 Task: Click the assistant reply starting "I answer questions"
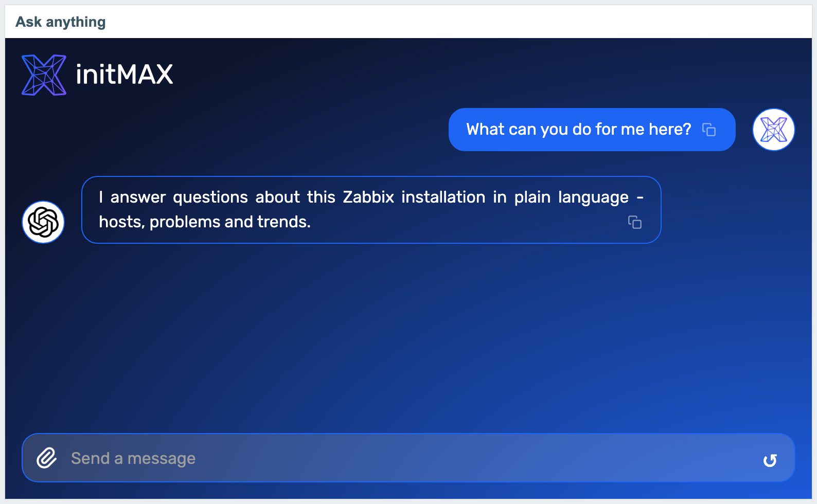click(x=371, y=210)
